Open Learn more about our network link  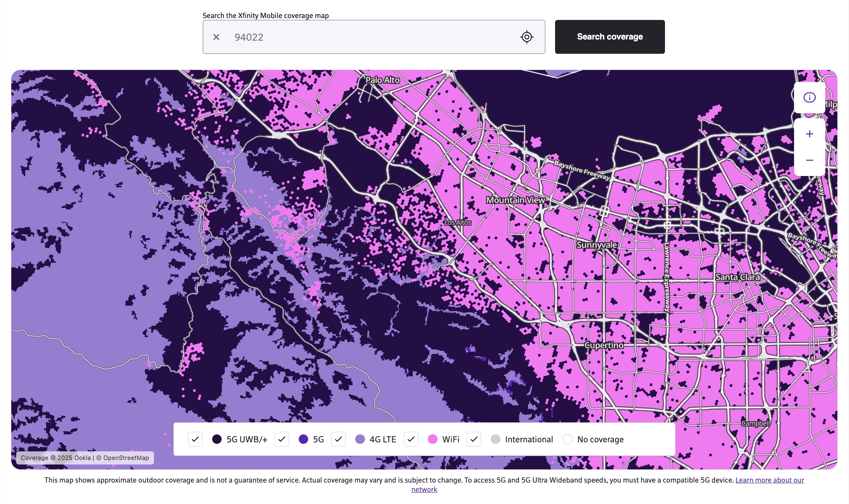click(x=770, y=480)
